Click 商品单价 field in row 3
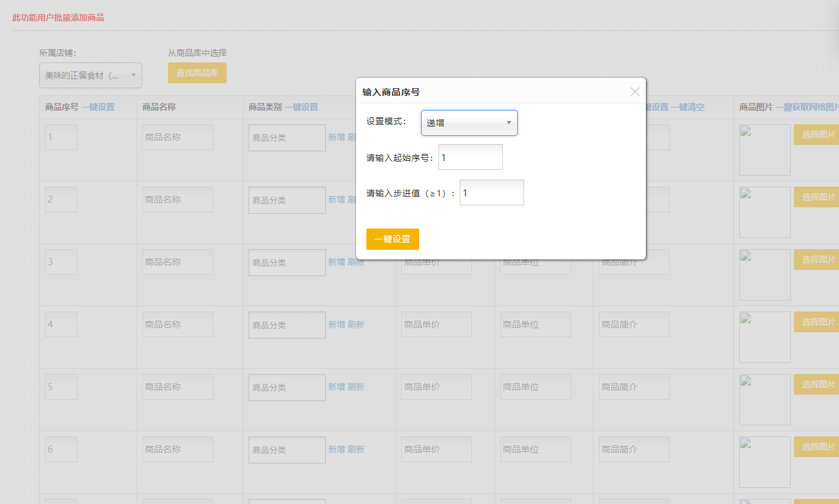Image resolution: width=839 pixels, height=504 pixels. 437,266
